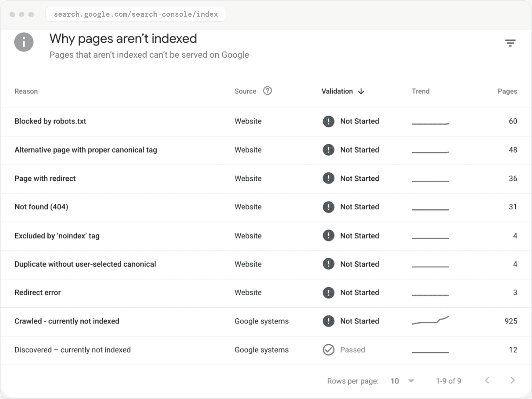This screenshot has height=399, width=532.
Task: Click the alert icon for Duplicate without canonical
Action: coord(328,264)
